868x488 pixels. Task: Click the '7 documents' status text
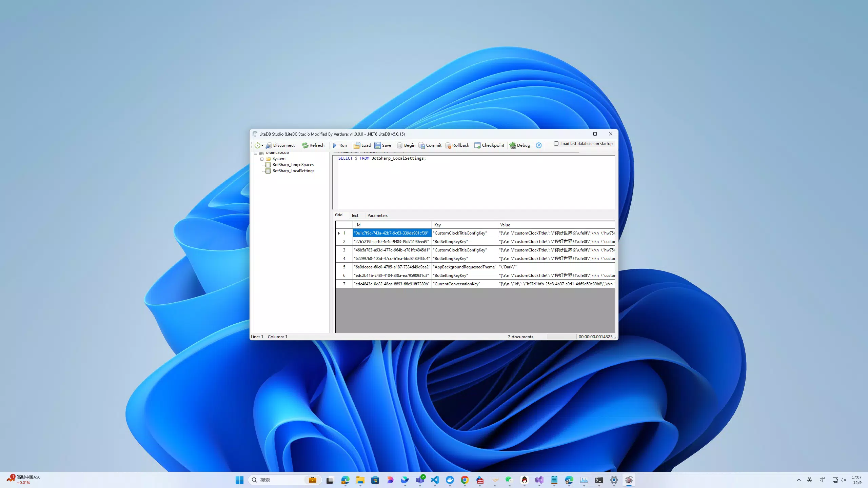tap(520, 337)
